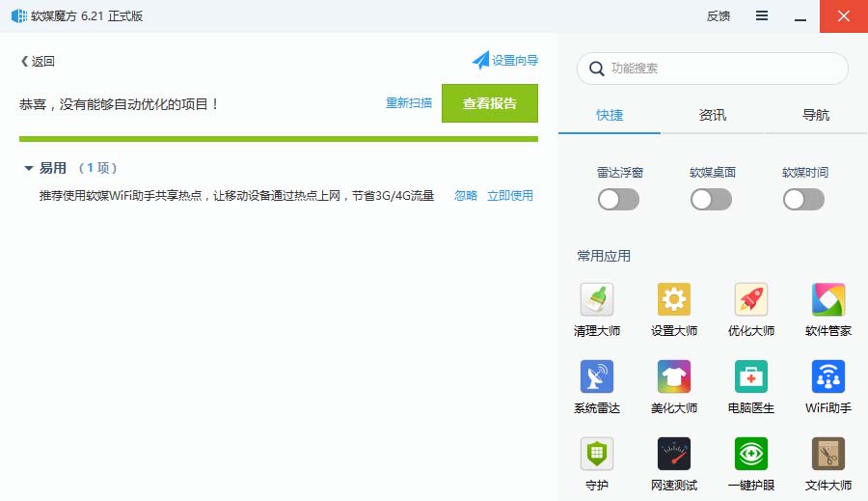Switch to the 导航 tab
Viewport: 868px width, 501px height.
point(816,115)
